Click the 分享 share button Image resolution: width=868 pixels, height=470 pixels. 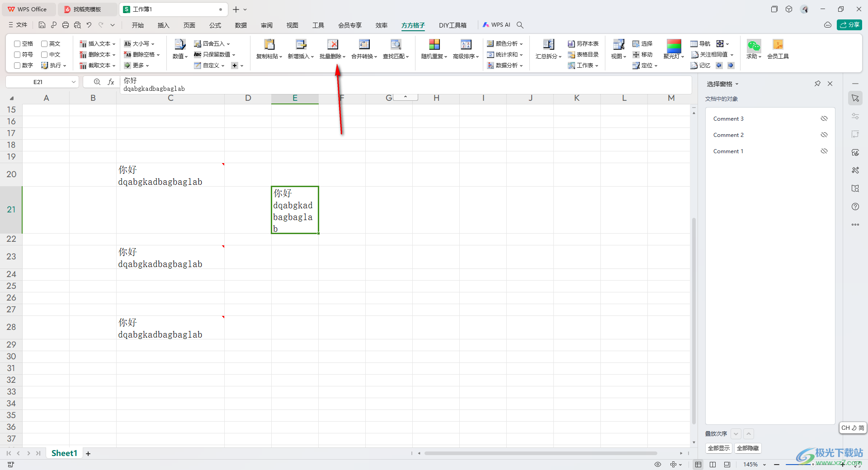coord(849,25)
